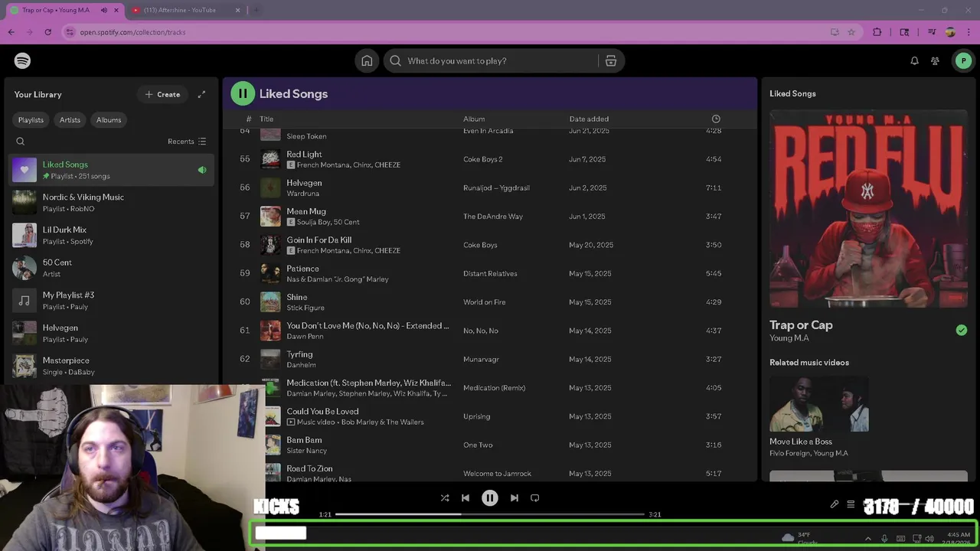Viewport: 980px width, 551px height.
Task: Go back in the browser
Action: pyautogui.click(x=11, y=32)
